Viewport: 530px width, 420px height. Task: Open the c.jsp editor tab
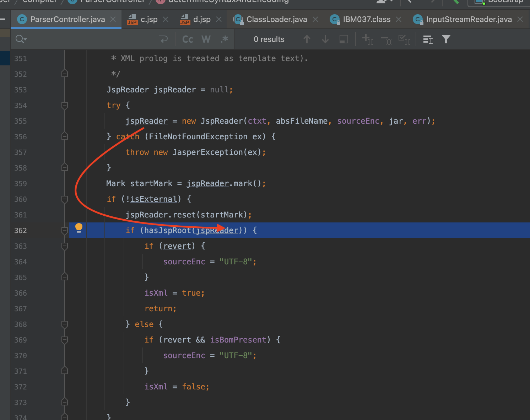pyautogui.click(x=149, y=20)
